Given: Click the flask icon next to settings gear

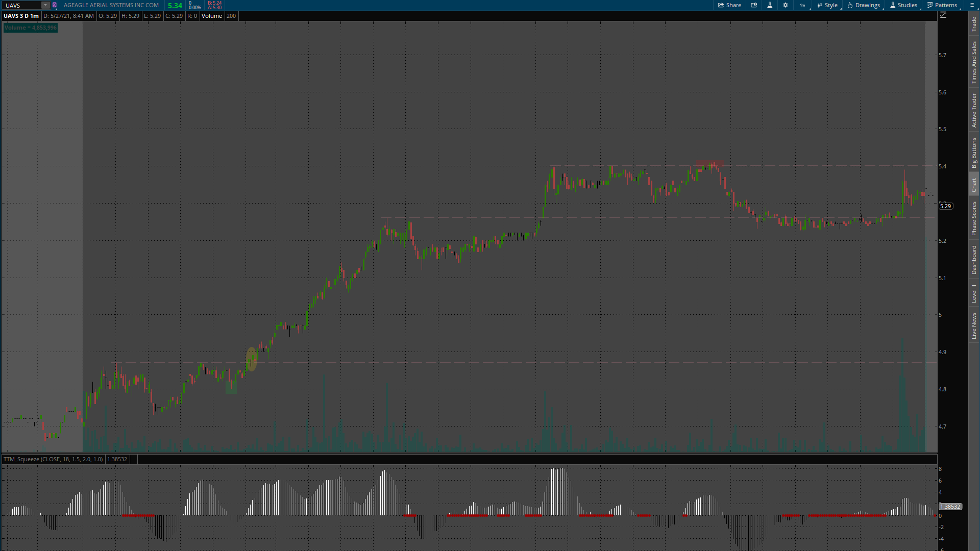Looking at the screenshot, I should click(770, 5).
